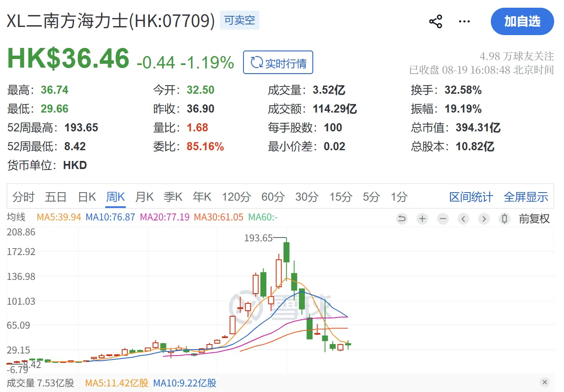Click the MA20:77.19 indicator label

(165, 217)
